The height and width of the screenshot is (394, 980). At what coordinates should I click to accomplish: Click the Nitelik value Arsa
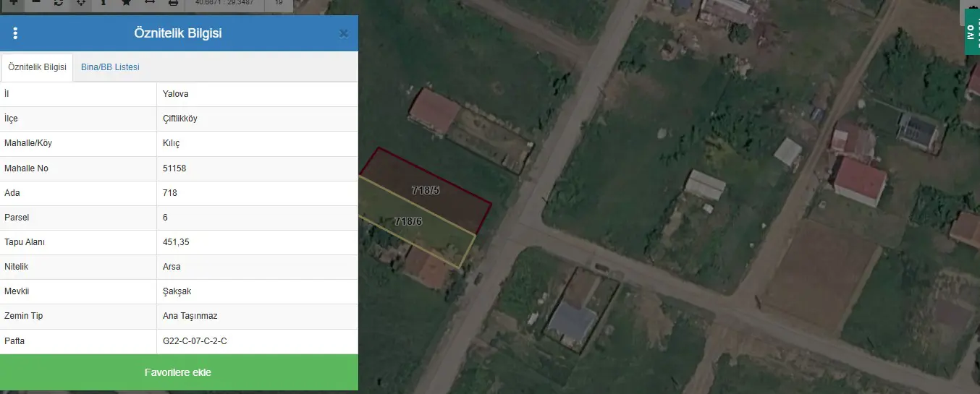[258, 267]
